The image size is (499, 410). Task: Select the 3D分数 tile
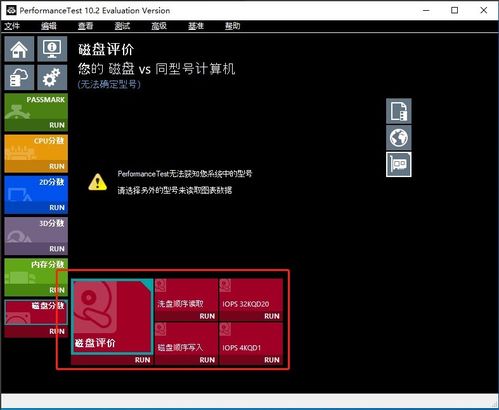(36, 230)
